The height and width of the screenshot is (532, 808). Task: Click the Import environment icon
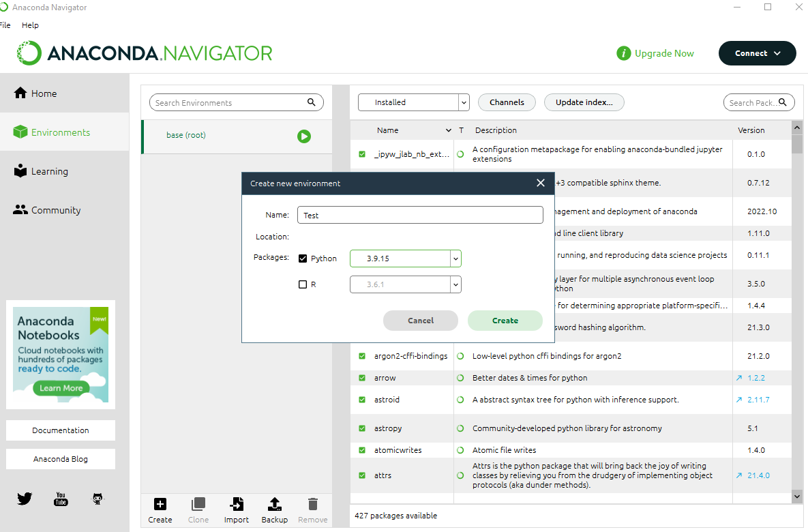pos(237,503)
